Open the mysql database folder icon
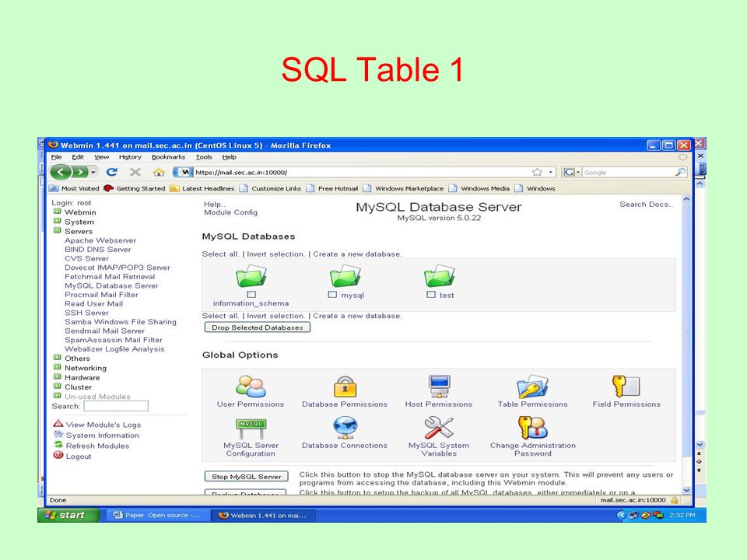Viewport: 747px width, 560px height. coord(345,275)
